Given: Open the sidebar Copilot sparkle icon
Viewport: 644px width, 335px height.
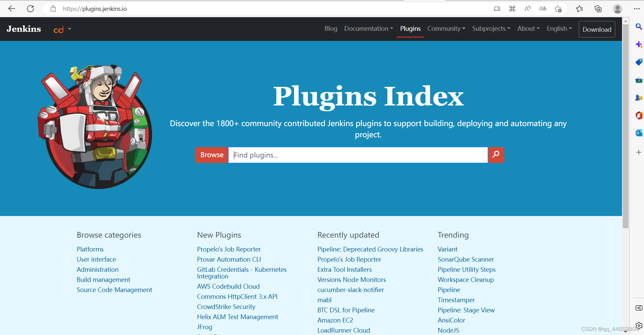Looking at the screenshot, I should pyautogui.click(x=639, y=44).
